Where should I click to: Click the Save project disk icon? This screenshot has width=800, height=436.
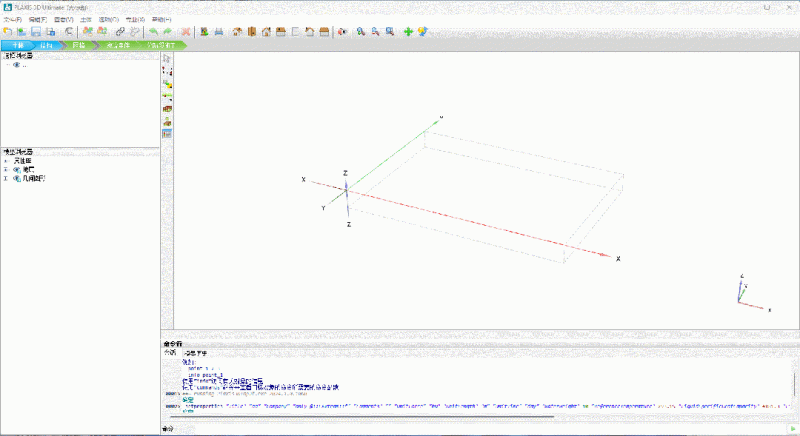coord(36,32)
